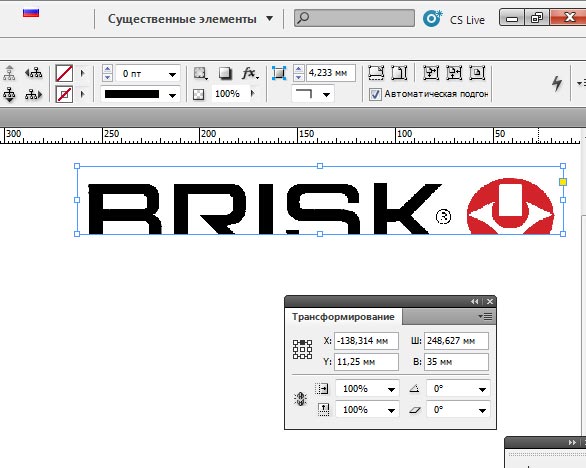This screenshot has width=586, height=468.
Task: Click the third fitting icon with arrows
Action: 431,73
